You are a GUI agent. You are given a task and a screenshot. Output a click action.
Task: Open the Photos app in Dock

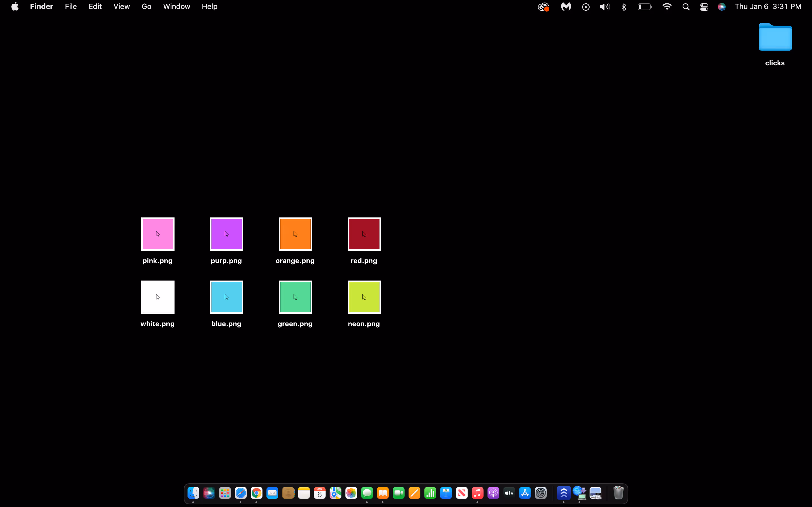point(351,493)
